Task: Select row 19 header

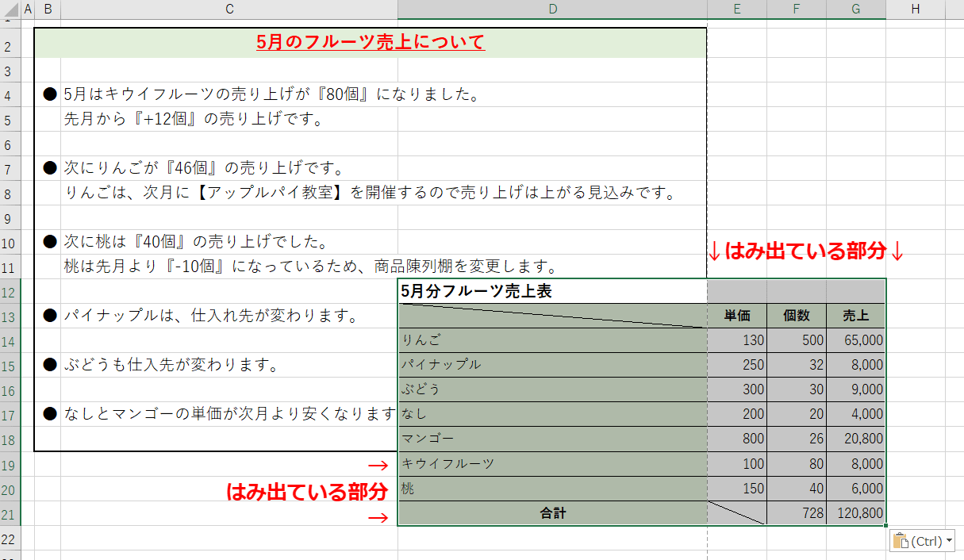Action: (10, 464)
